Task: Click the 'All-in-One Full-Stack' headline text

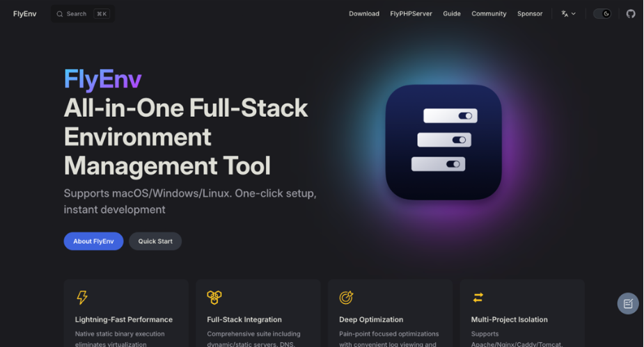Action: point(186,108)
